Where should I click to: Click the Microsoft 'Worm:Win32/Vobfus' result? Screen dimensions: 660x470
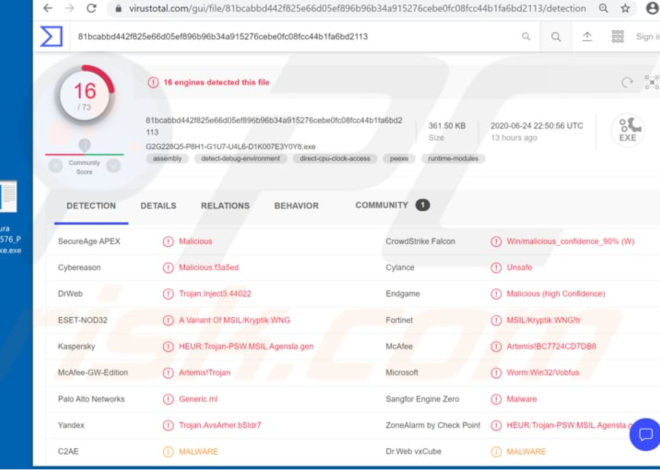543,373
